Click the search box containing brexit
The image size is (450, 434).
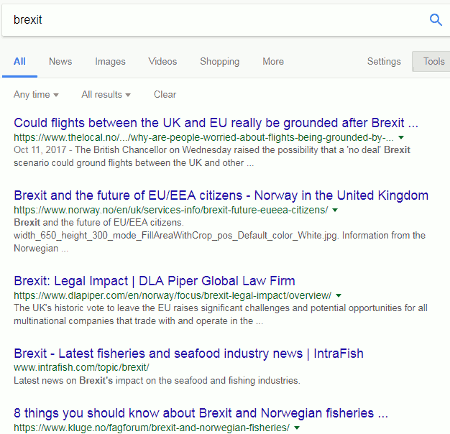(213, 20)
